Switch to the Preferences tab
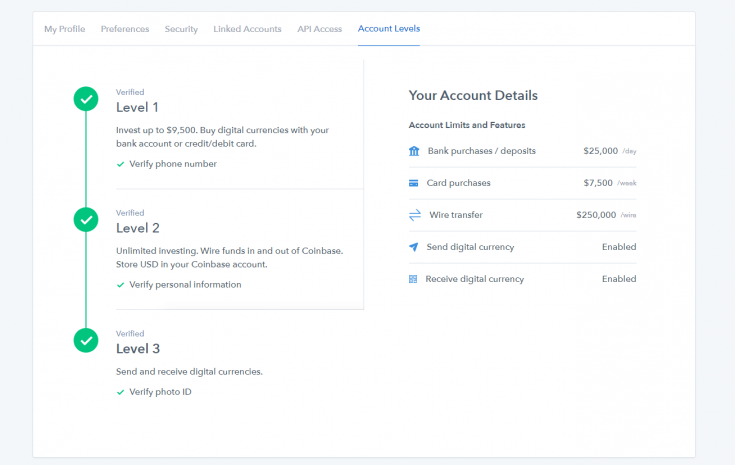 (125, 29)
